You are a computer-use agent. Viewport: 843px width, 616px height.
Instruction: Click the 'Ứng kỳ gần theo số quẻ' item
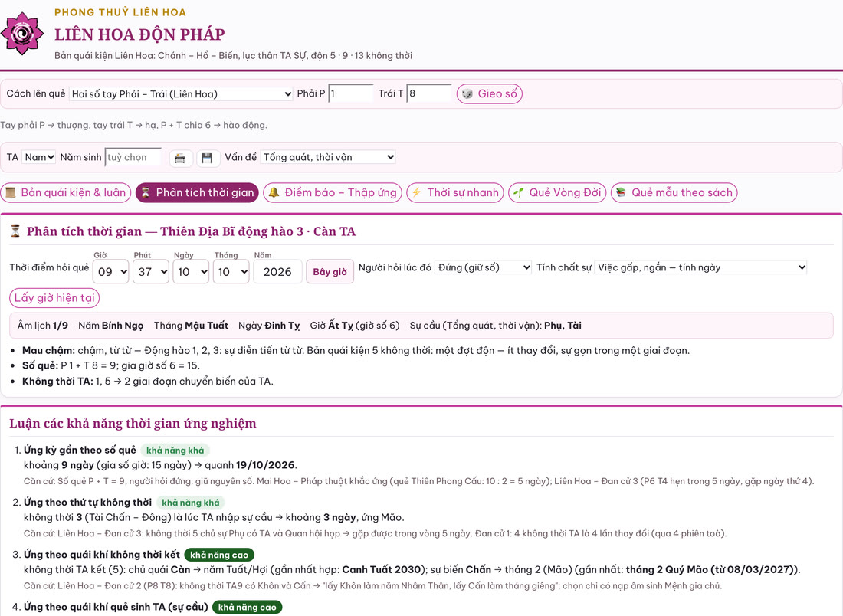[80, 450]
